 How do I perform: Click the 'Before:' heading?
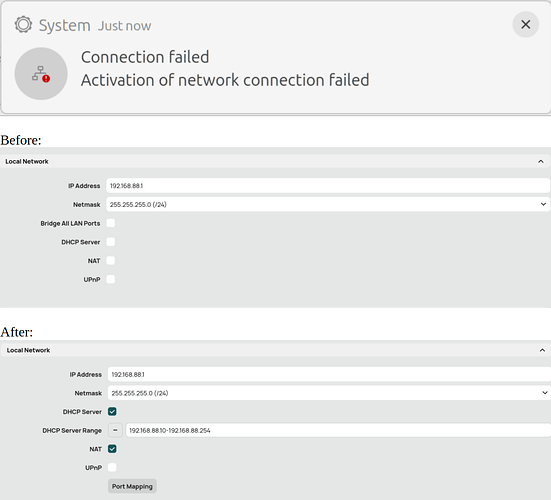(x=21, y=140)
